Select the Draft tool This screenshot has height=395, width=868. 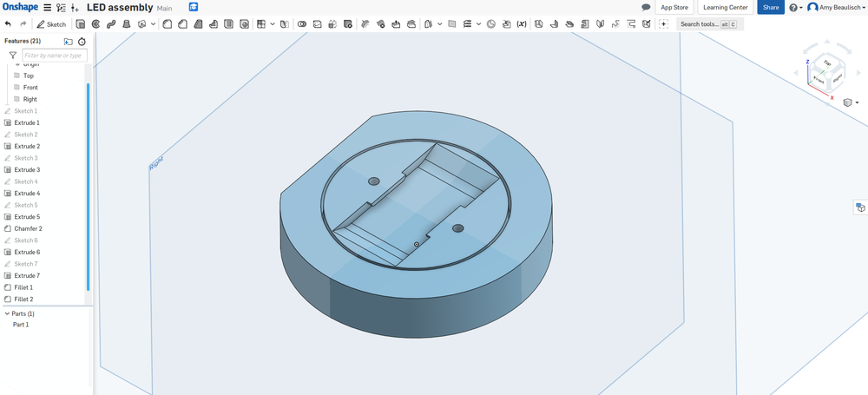(x=197, y=23)
